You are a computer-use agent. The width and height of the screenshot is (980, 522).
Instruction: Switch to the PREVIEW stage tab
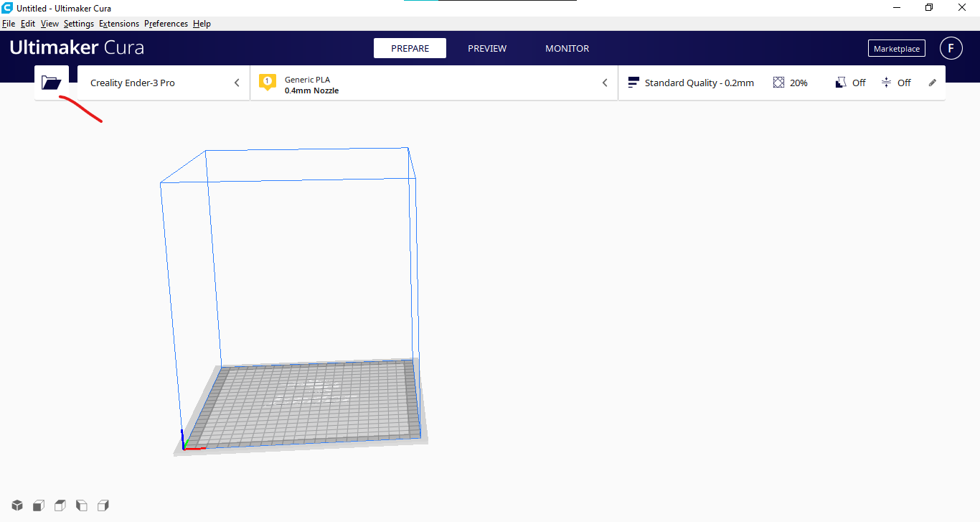pyautogui.click(x=487, y=48)
